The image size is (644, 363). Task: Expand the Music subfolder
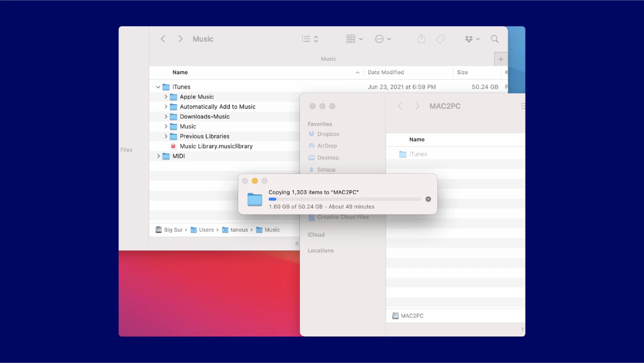(x=166, y=126)
